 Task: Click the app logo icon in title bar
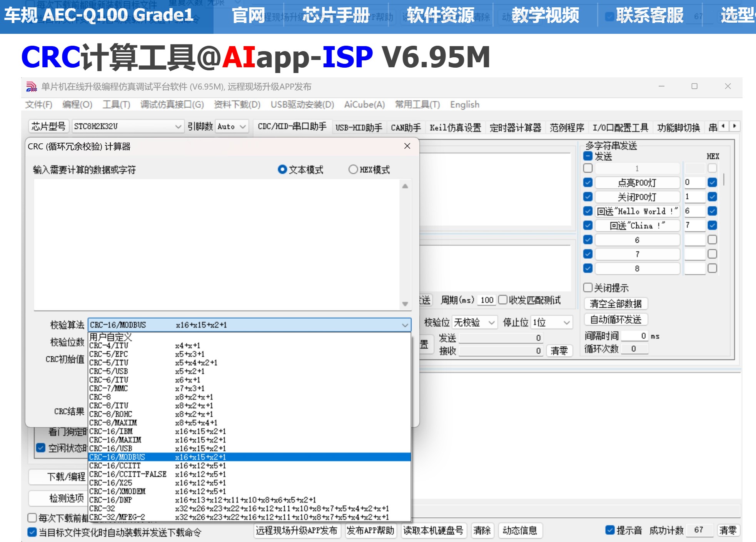(31, 87)
